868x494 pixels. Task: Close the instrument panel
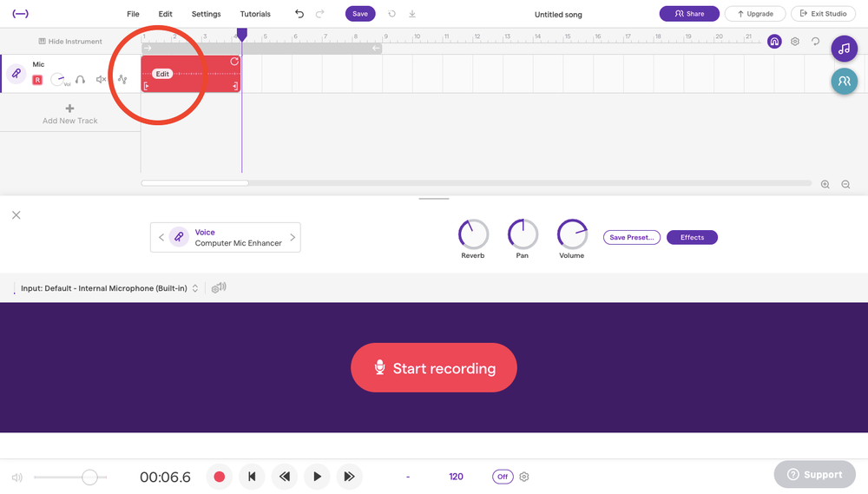tap(16, 215)
